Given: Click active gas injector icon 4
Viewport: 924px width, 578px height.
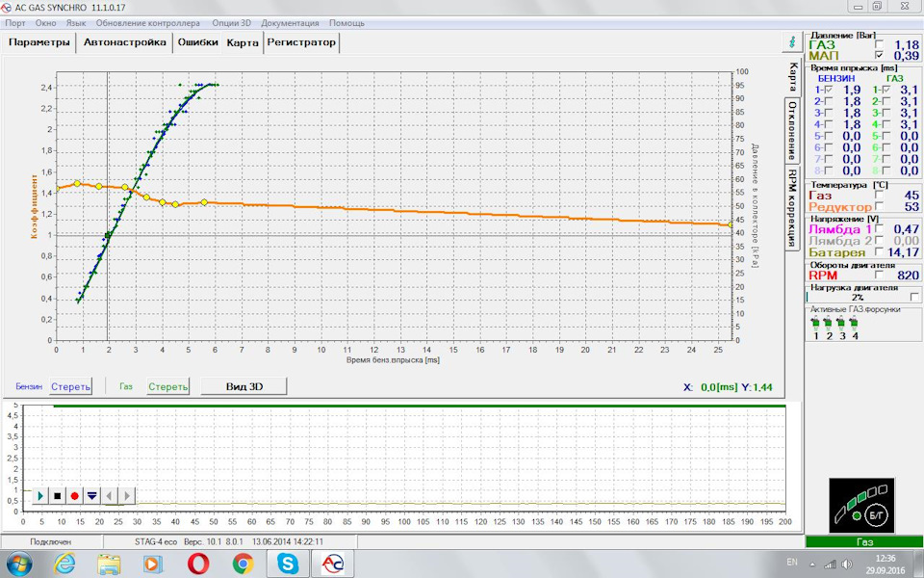Looking at the screenshot, I should pos(855,324).
